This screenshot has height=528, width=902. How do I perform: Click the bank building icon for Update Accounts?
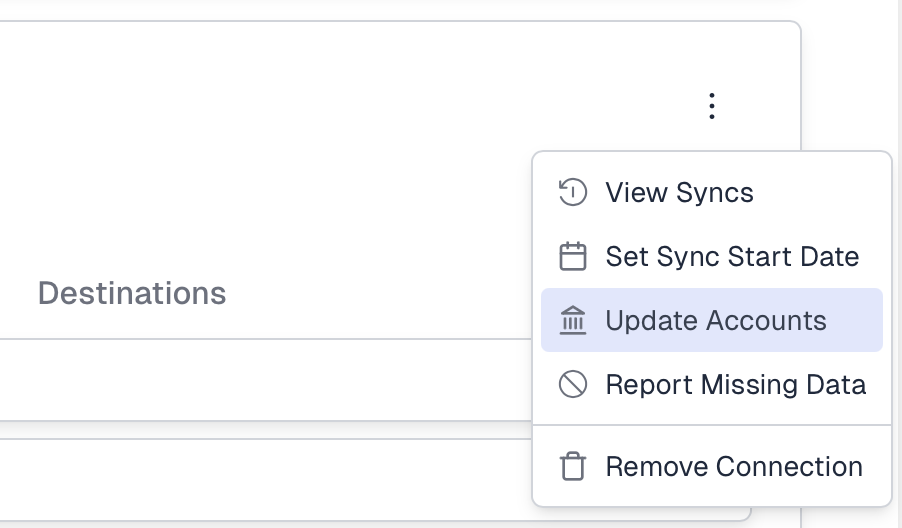coord(572,321)
